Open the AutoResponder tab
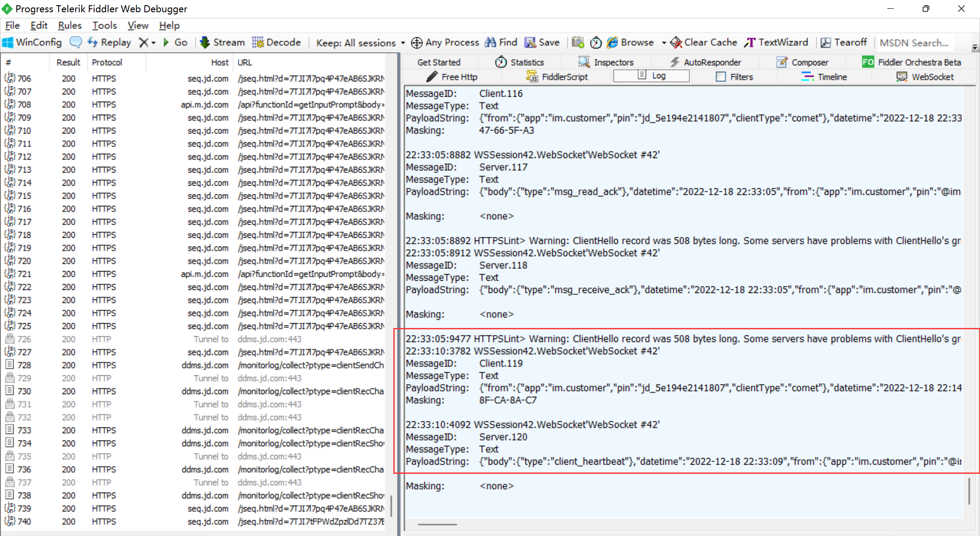 tap(706, 62)
